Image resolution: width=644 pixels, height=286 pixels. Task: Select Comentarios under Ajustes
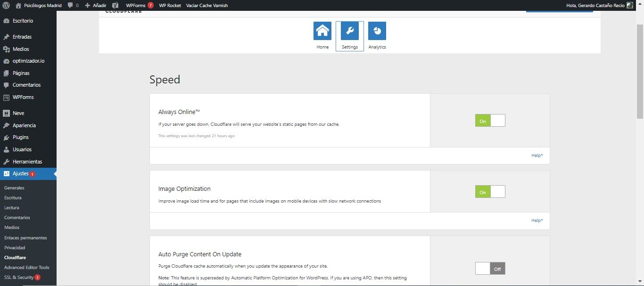(x=17, y=218)
